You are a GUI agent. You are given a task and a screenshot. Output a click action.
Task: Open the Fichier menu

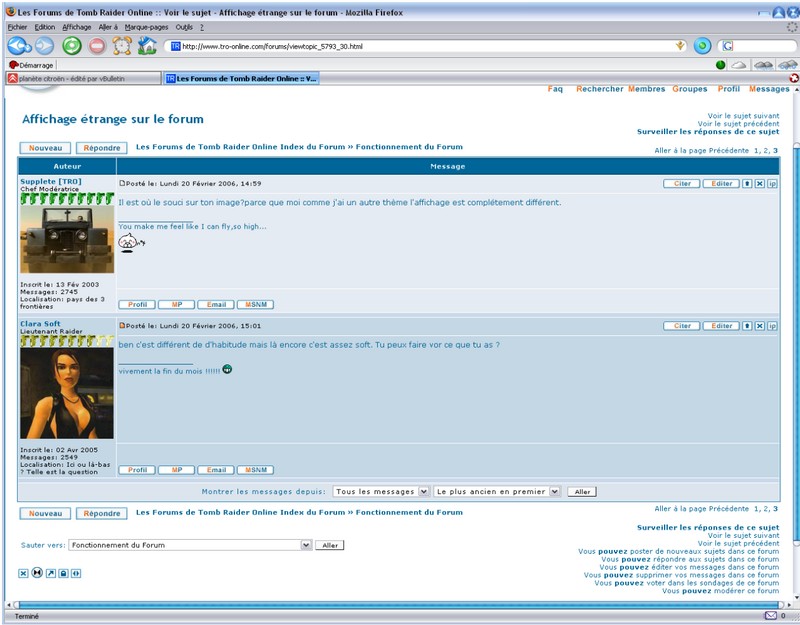click(17, 27)
